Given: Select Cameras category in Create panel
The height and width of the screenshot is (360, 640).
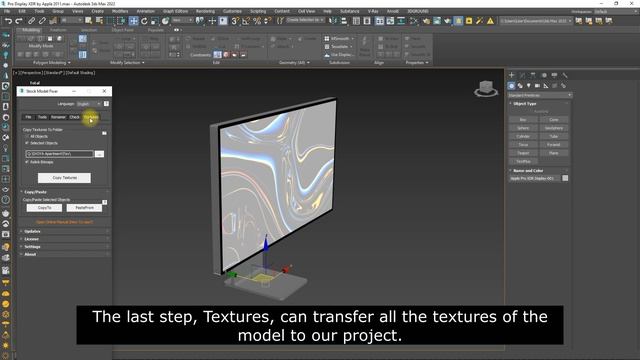Looking at the screenshot, I should click(537, 86).
